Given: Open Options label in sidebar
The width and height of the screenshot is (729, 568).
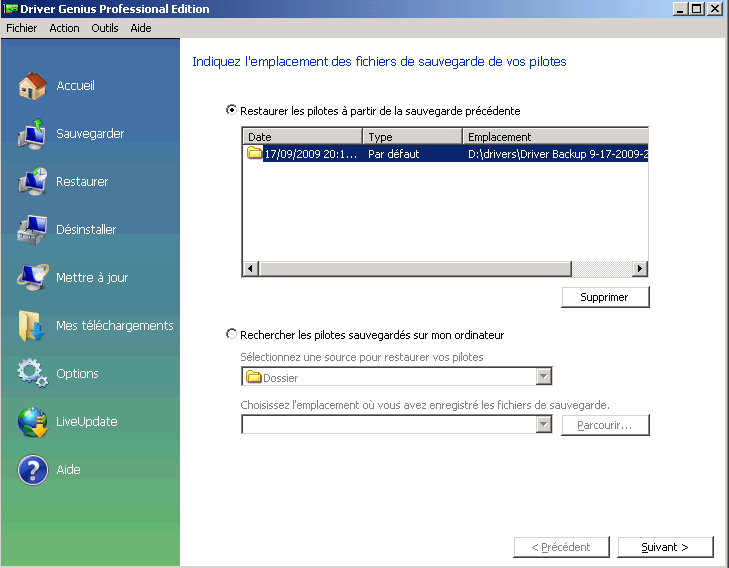Looking at the screenshot, I should (77, 374).
